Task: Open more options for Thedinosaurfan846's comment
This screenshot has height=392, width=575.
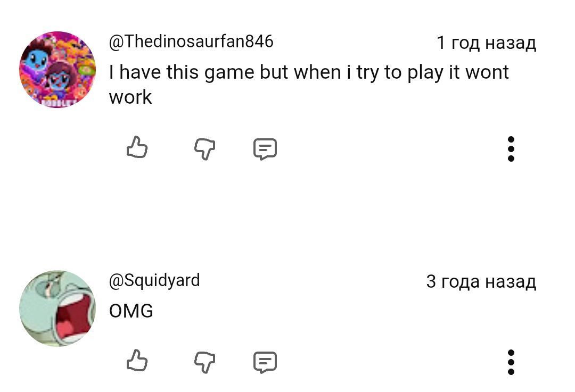Action: click(x=511, y=148)
